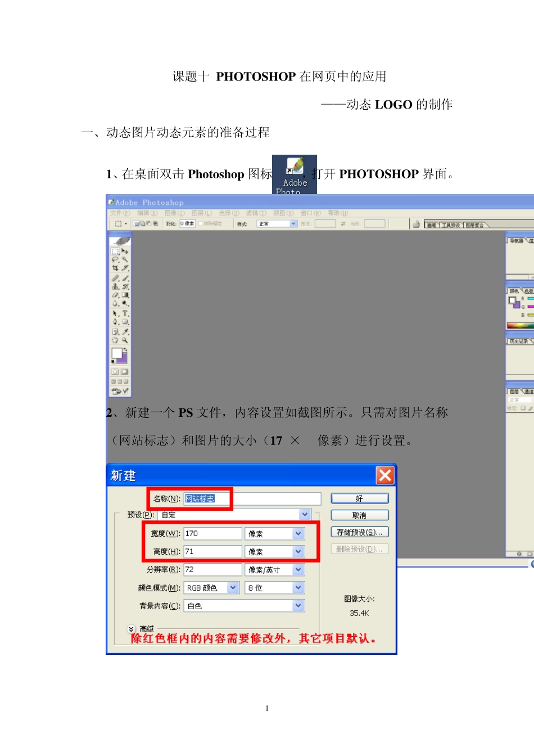Select the Notes tool
This screenshot has height=756, width=534.
coord(115,331)
